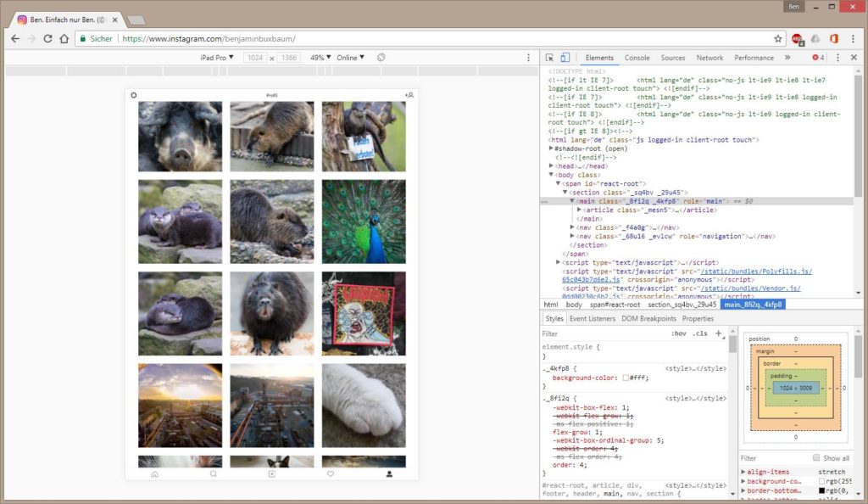Open the Network tab
This screenshot has width=868, height=504.
[x=709, y=58]
